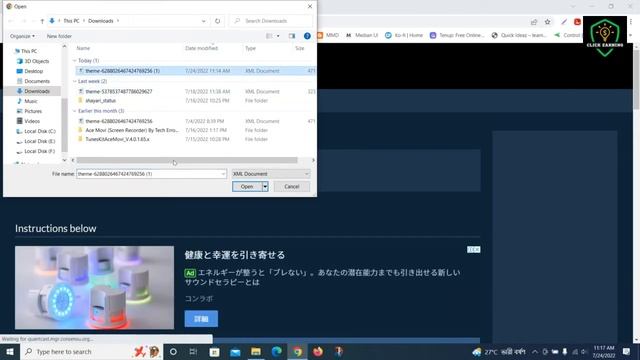Open the address bar history dropdown
640x360 pixels.
click(x=203, y=21)
